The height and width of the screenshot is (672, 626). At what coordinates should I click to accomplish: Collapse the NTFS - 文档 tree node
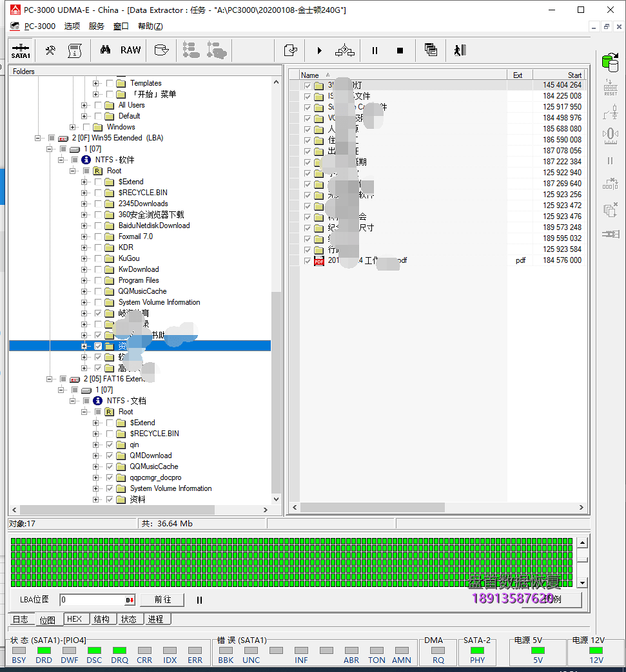73,401
